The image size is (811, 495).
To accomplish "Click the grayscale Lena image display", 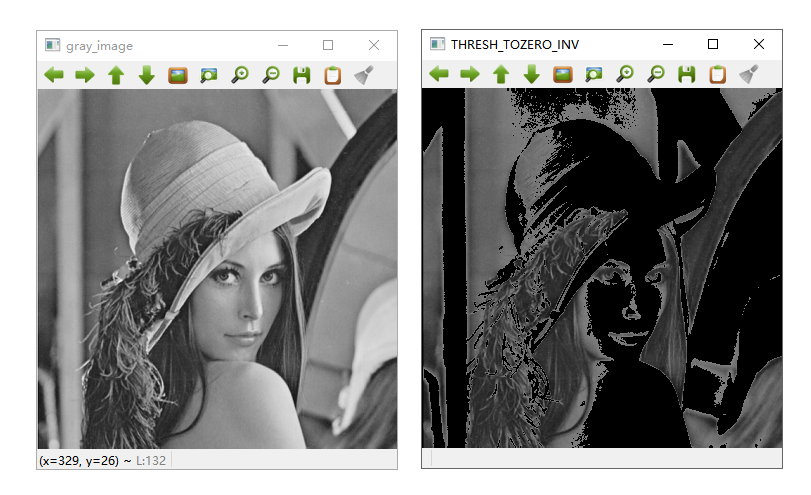I will 217,268.
